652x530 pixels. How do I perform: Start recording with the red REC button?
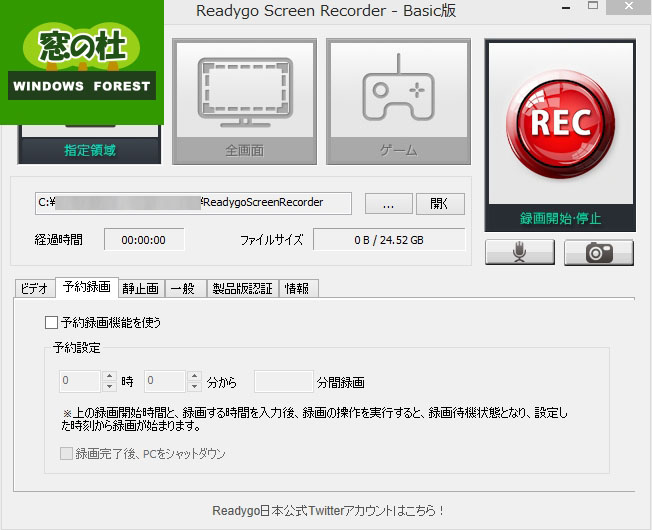(560, 123)
